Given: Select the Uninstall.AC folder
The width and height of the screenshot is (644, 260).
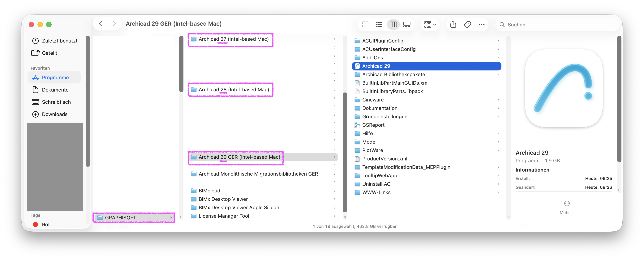Looking at the screenshot, I should coord(427,184).
